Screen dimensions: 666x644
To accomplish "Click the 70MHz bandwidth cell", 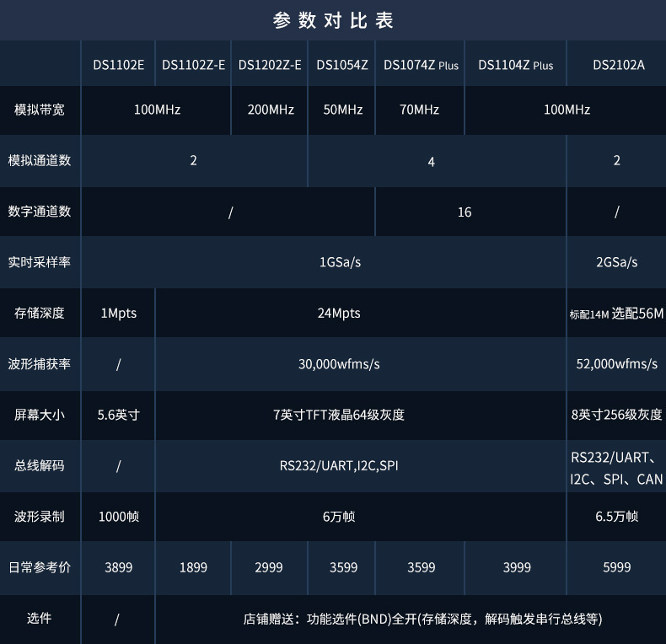I will 419,110.
